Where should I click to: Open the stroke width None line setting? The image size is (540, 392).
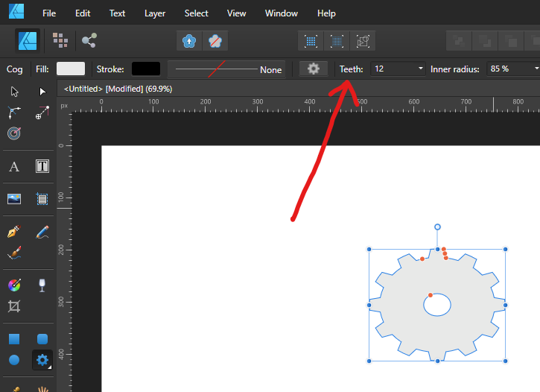(226, 69)
